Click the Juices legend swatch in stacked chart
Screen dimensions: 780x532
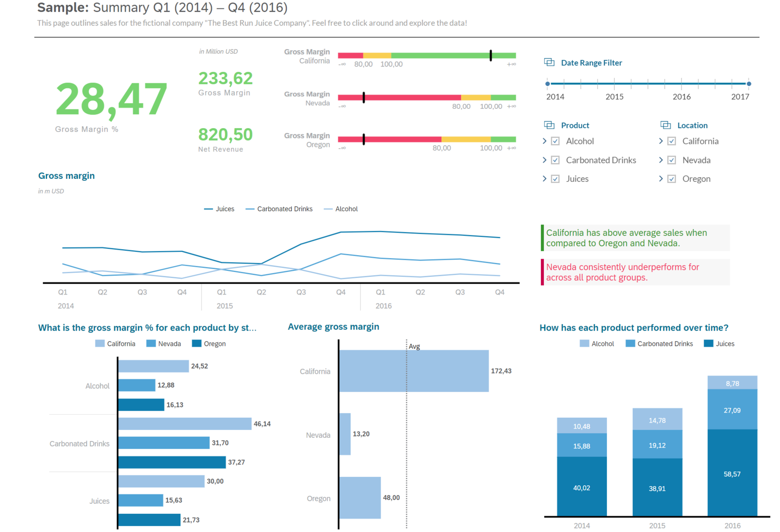[709, 343]
